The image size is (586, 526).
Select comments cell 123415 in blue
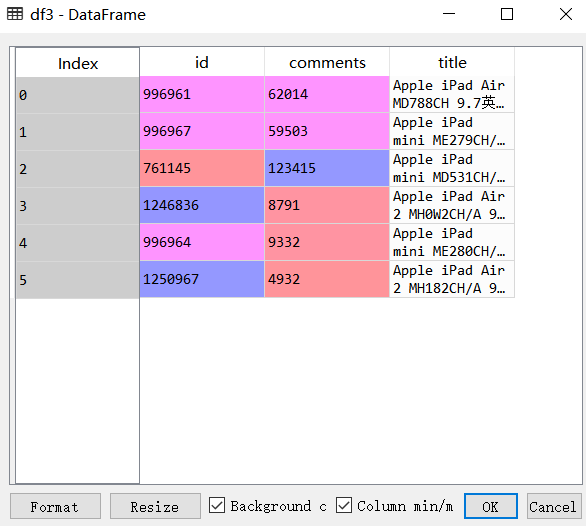point(327,168)
